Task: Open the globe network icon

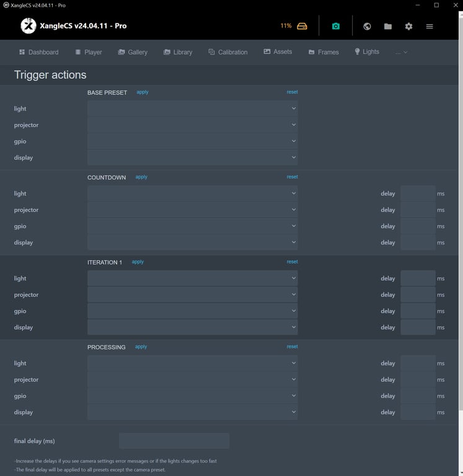Action: click(367, 26)
